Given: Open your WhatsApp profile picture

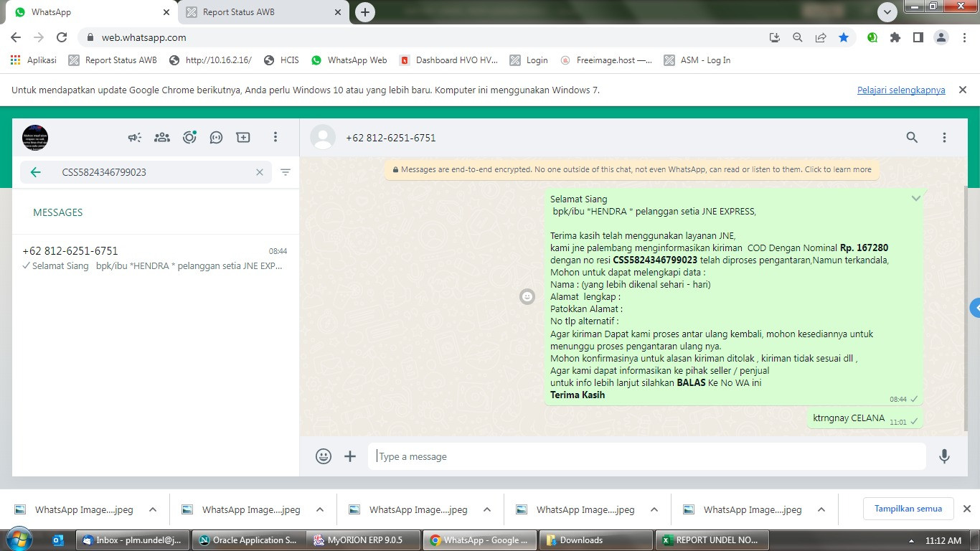Looking at the screenshot, I should pos(35,137).
